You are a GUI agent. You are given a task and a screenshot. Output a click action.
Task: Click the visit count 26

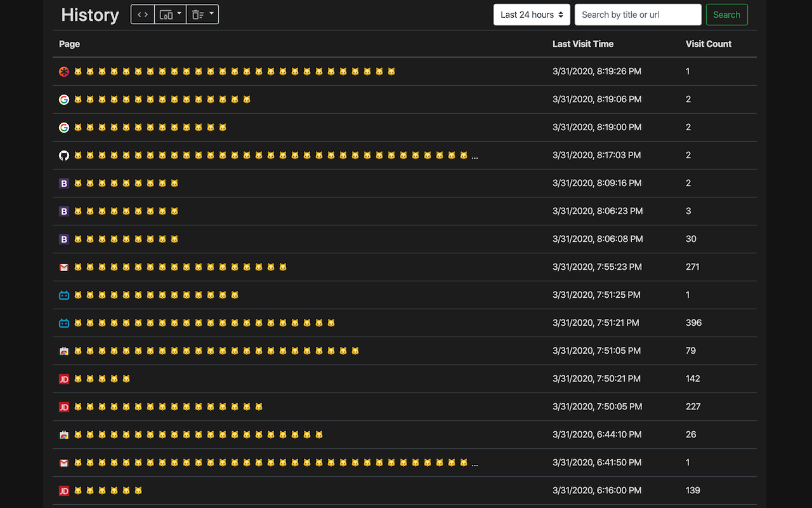[x=691, y=435]
